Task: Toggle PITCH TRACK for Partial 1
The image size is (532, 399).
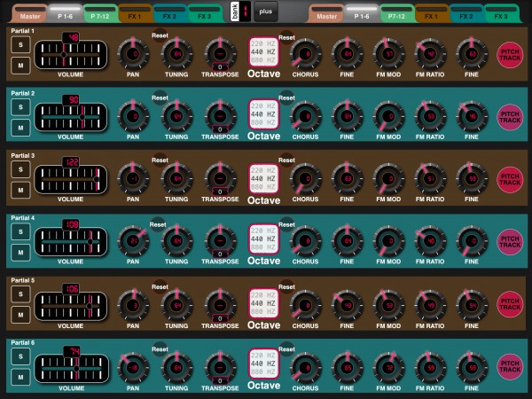Action: pyautogui.click(x=510, y=55)
